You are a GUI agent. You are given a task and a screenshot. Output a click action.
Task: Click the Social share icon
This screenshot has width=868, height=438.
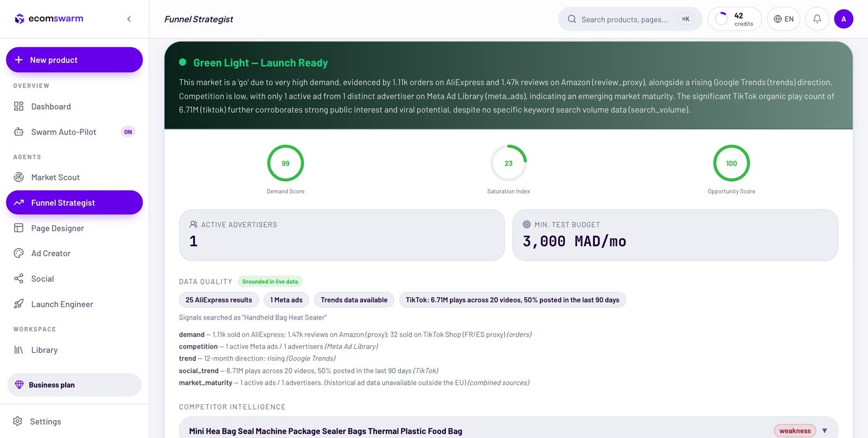[x=19, y=278]
